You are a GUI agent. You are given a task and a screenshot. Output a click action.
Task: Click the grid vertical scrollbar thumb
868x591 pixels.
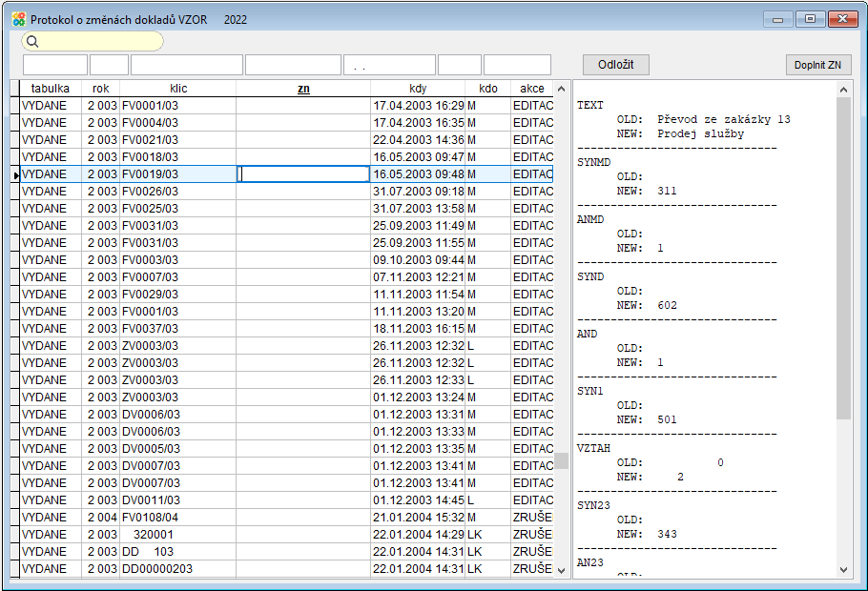tap(561, 460)
